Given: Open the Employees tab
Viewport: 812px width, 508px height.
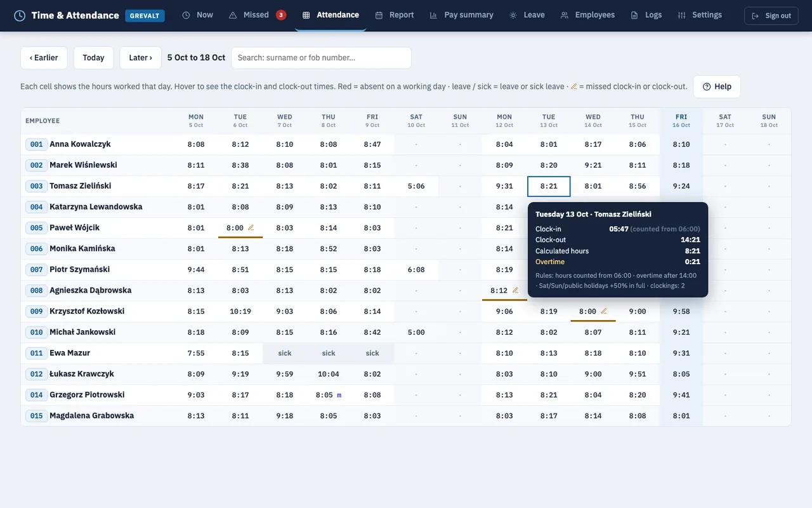Looking at the screenshot, I should pos(587,15).
